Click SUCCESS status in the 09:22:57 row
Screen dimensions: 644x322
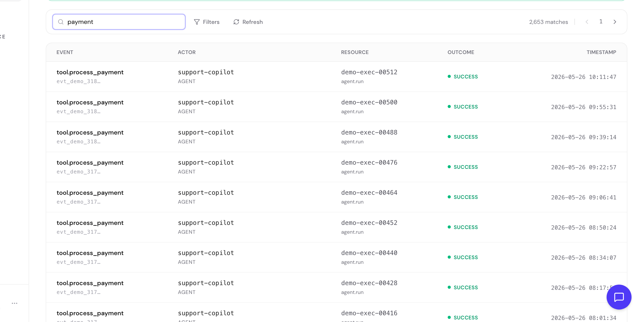[463, 167]
